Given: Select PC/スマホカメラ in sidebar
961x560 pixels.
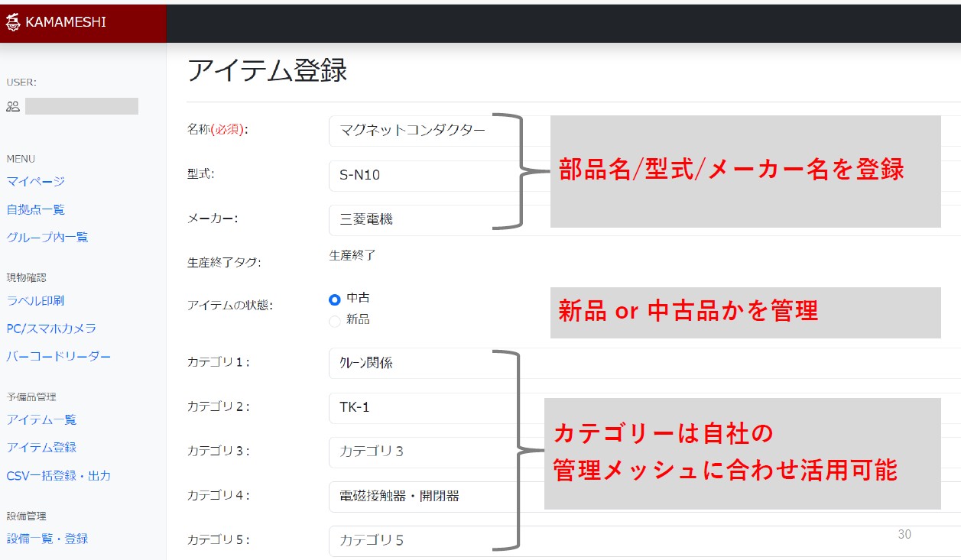Looking at the screenshot, I should (51, 329).
